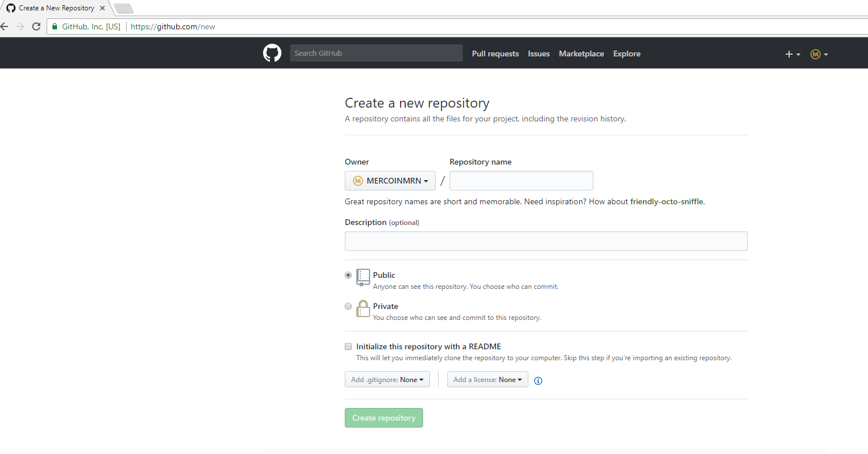Check Initialize this repository with a README
The width and height of the screenshot is (868, 454).
point(348,346)
